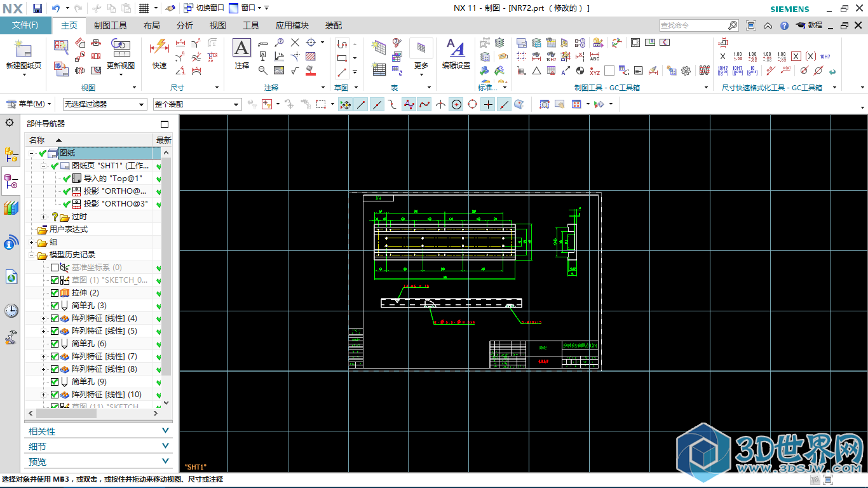Image resolution: width=868 pixels, height=488 pixels.
Task: Switch to Drafting Tools (制图工具) tab
Action: tap(111, 25)
